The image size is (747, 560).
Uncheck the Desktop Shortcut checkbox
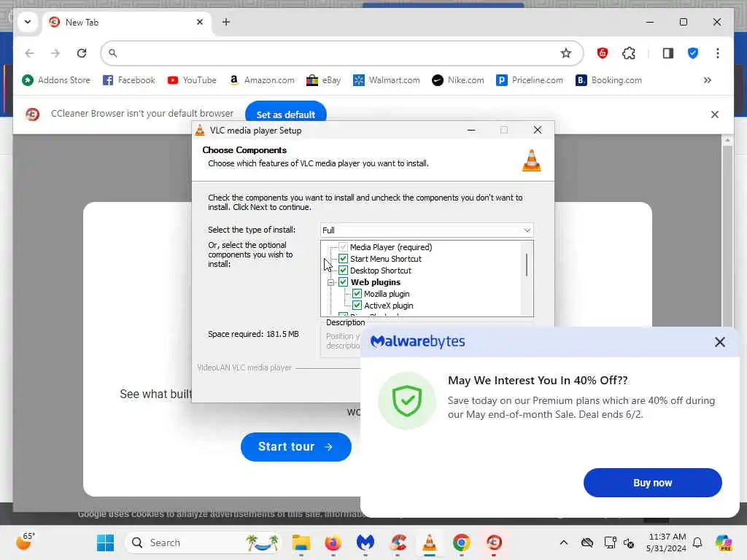343,271
